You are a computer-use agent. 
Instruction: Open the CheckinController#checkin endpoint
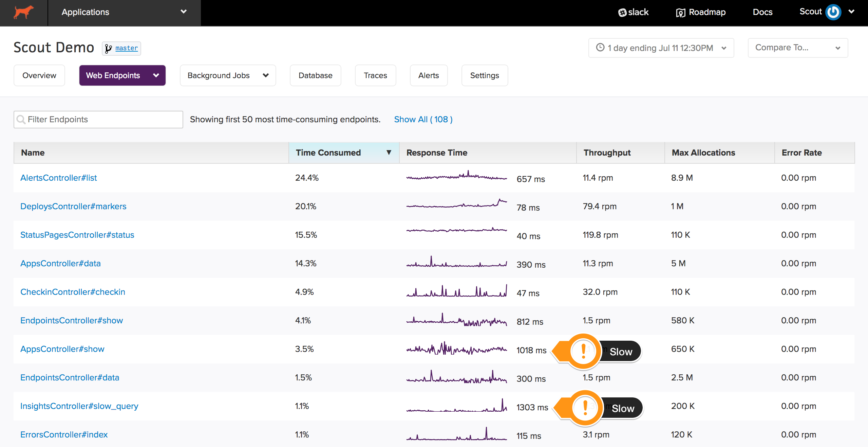[73, 292]
